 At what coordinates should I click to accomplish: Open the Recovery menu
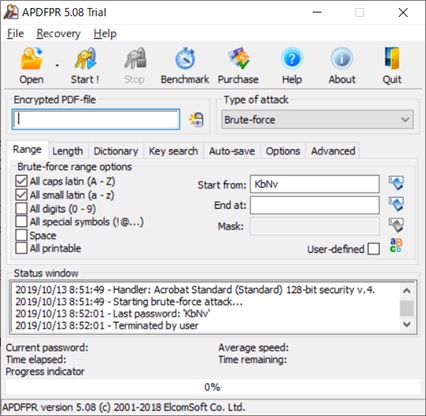tap(59, 34)
